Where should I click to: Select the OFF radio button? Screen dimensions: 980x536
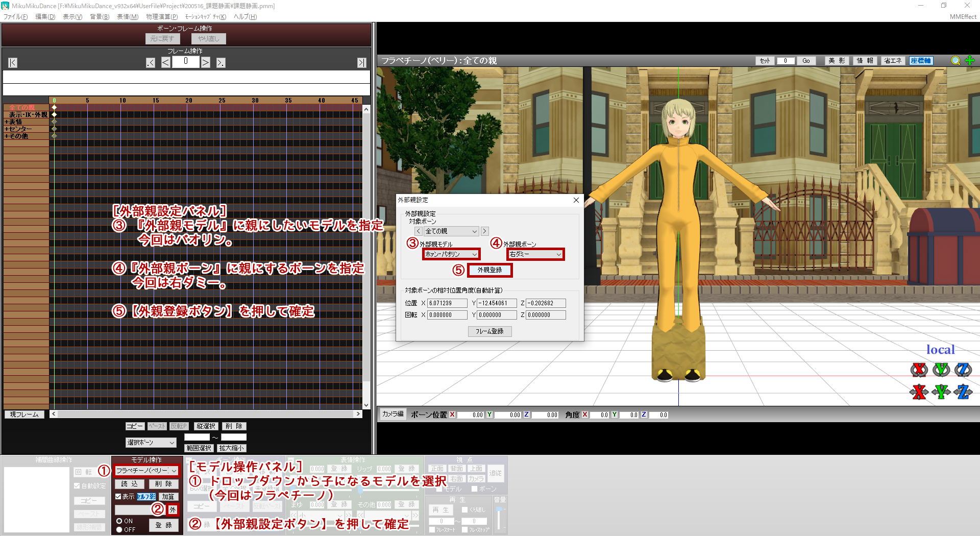click(119, 530)
